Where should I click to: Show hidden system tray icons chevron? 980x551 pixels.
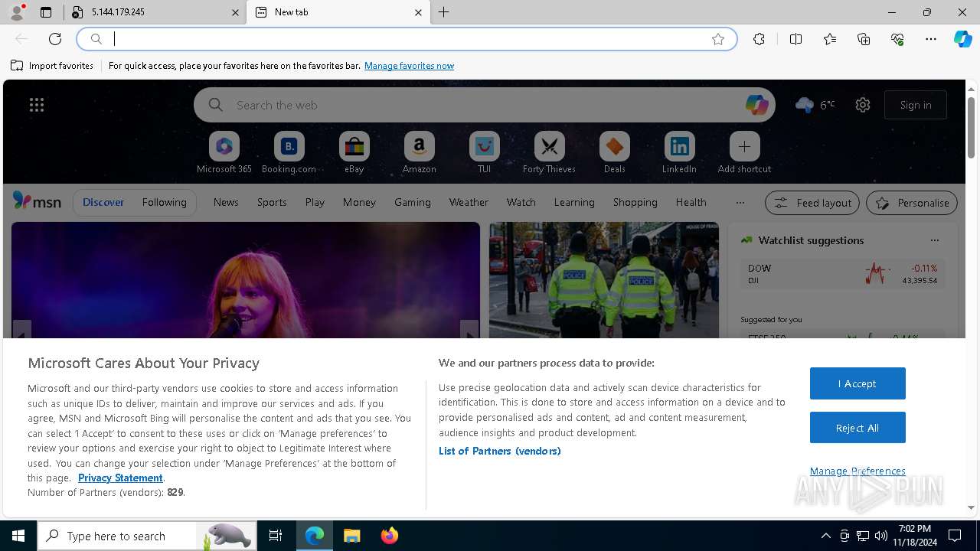tap(825, 536)
